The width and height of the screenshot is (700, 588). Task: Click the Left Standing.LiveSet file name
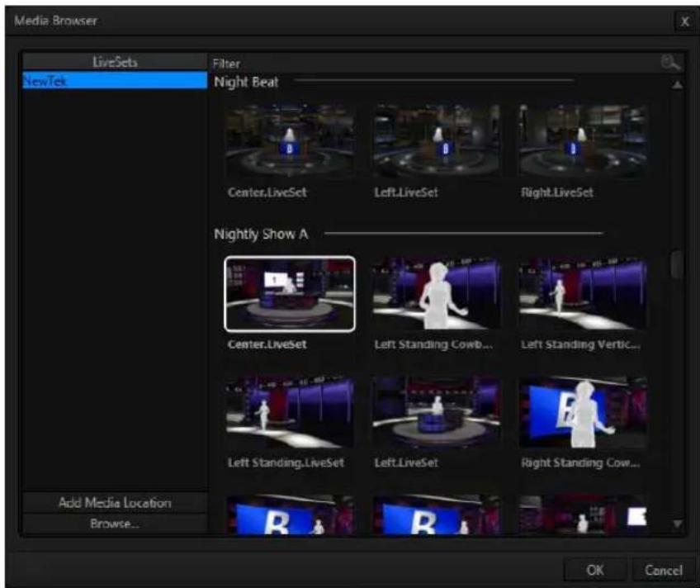[286, 462]
